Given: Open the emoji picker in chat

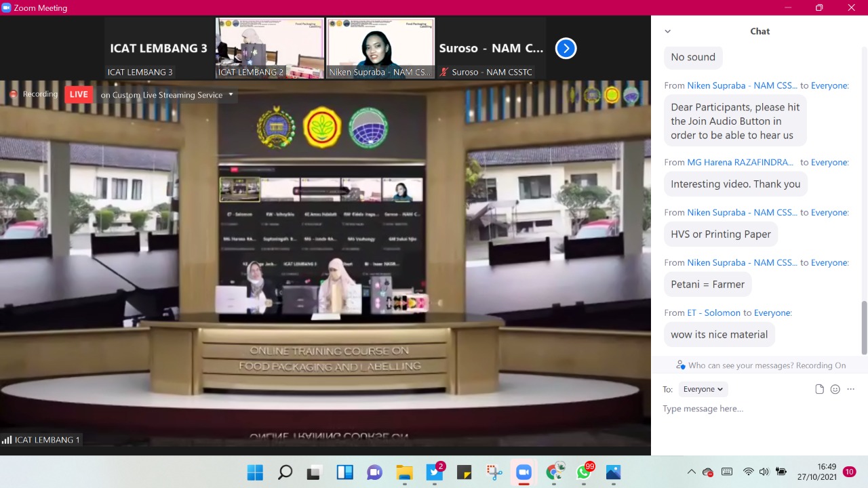Looking at the screenshot, I should [835, 389].
